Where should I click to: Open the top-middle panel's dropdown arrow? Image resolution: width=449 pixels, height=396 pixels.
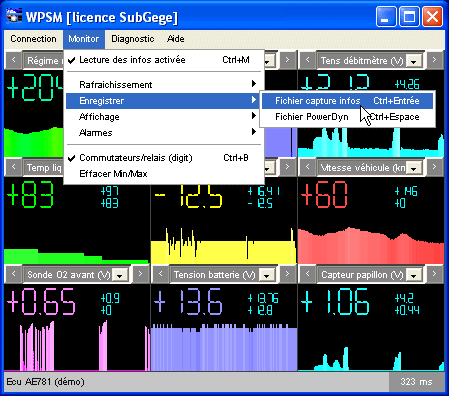[269, 61]
